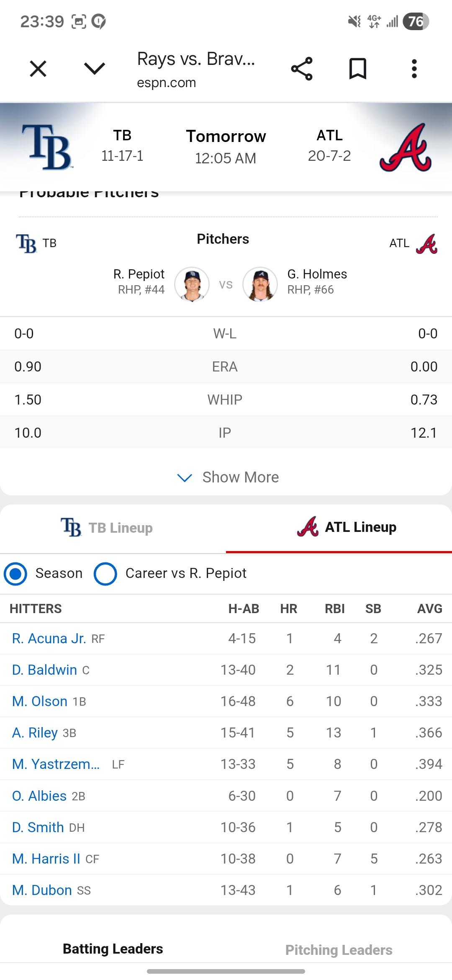Viewport: 452px width, 980px height.
Task: Open the Pitching Leaders tab
Action: (339, 950)
